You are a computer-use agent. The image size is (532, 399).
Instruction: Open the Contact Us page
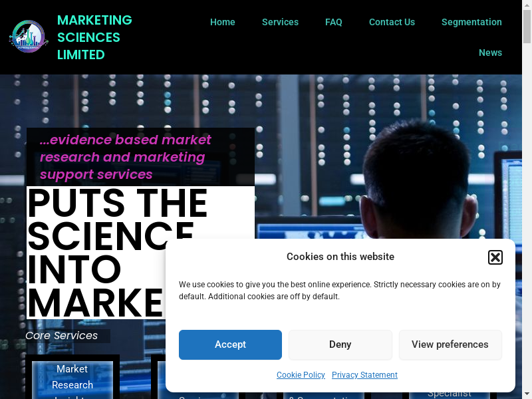[392, 22]
